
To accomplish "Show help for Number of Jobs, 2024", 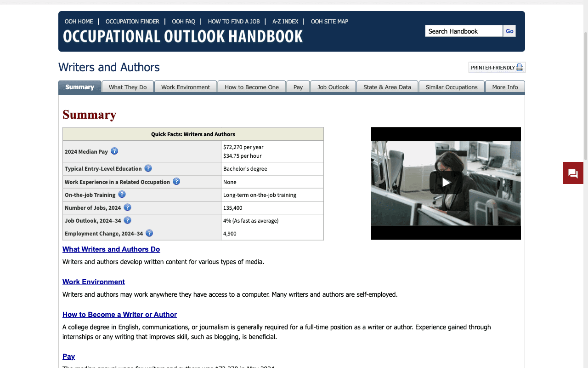I will click(127, 207).
